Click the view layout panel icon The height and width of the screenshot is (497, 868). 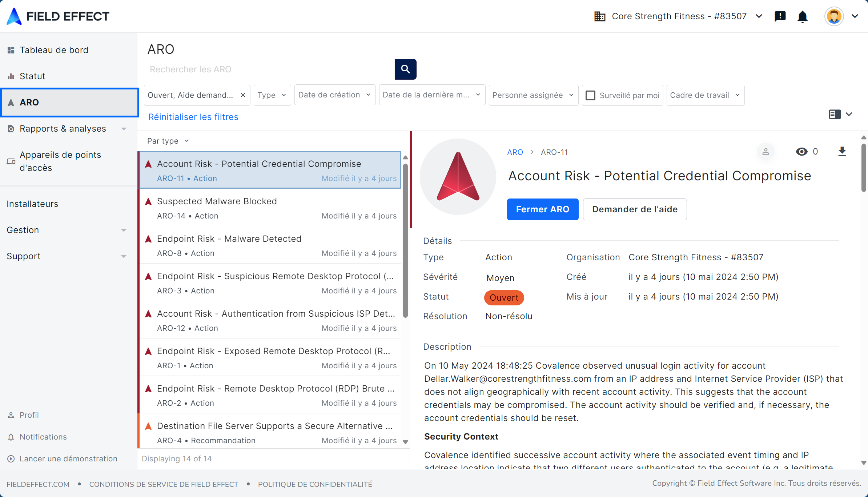(x=835, y=114)
